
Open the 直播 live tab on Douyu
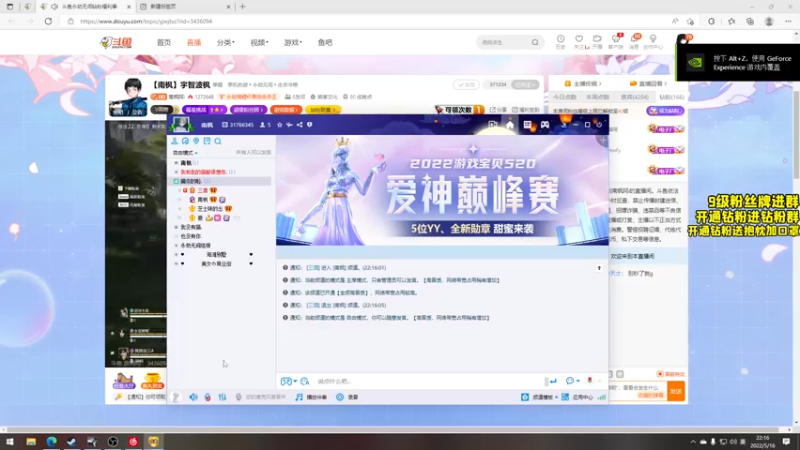pyautogui.click(x=194, y=42)
